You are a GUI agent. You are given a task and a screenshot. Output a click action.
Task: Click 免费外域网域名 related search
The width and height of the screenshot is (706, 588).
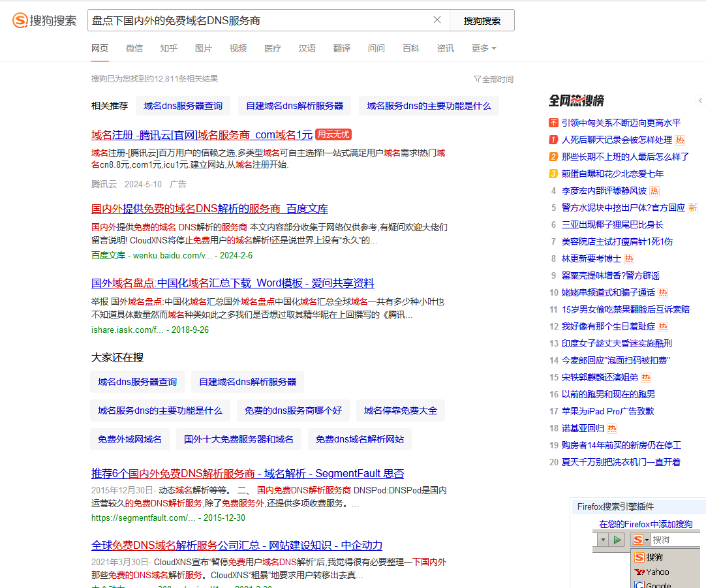pyautogui.click(x=130, y=439)
